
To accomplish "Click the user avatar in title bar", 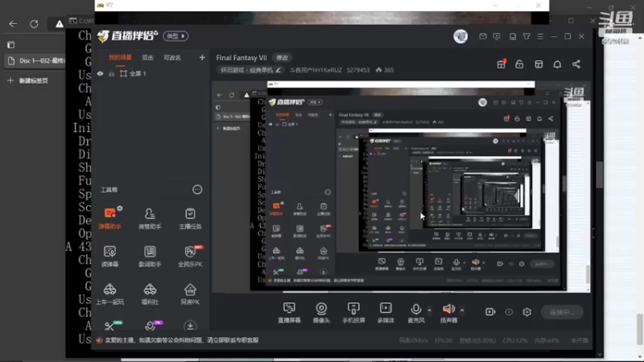I will [460, 36].
